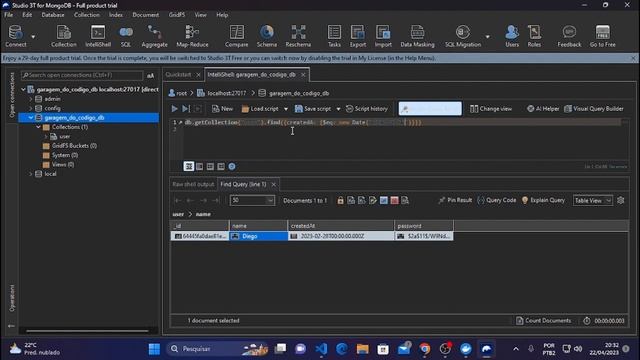Run the entire script with play icon
Screen dimensions: 640x360
click(175, 109)
